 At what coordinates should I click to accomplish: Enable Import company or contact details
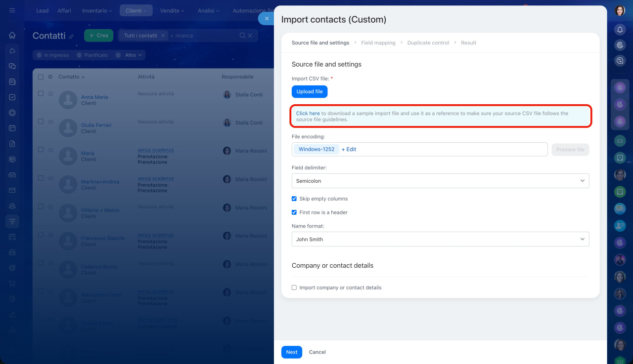point(294,287)
